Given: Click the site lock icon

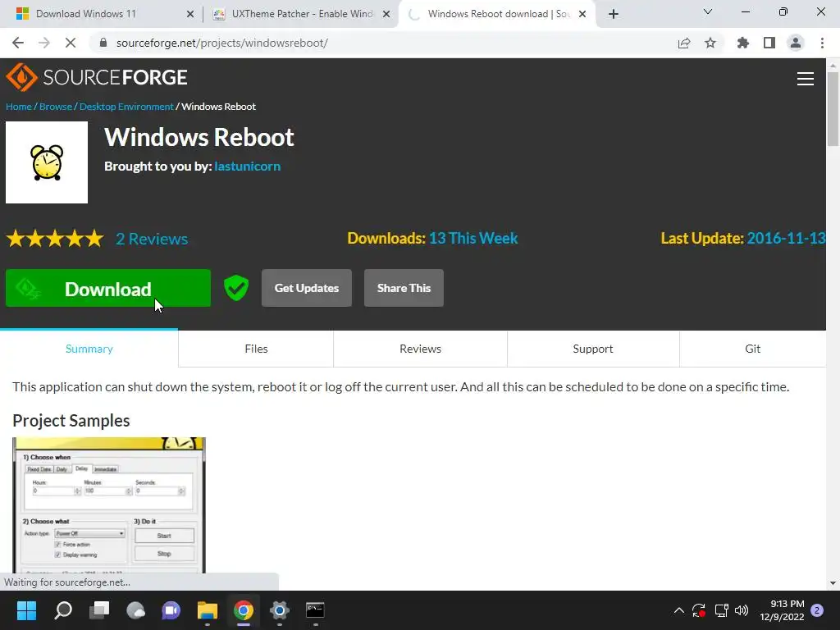Looking at the screenshot, I should 103,43.
